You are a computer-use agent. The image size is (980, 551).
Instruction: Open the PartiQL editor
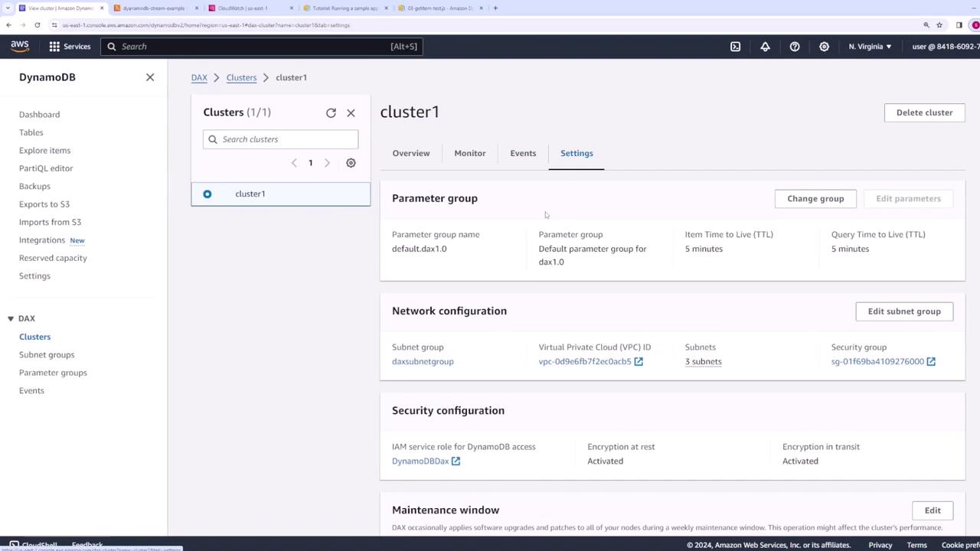pyautogui.click(x=46, y=168)
